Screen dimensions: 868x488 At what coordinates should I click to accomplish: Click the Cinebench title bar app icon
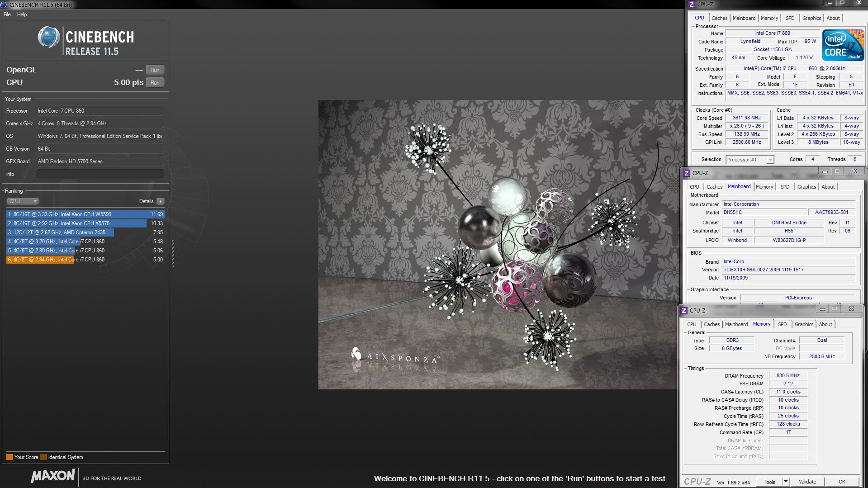(x=4, y=5)
